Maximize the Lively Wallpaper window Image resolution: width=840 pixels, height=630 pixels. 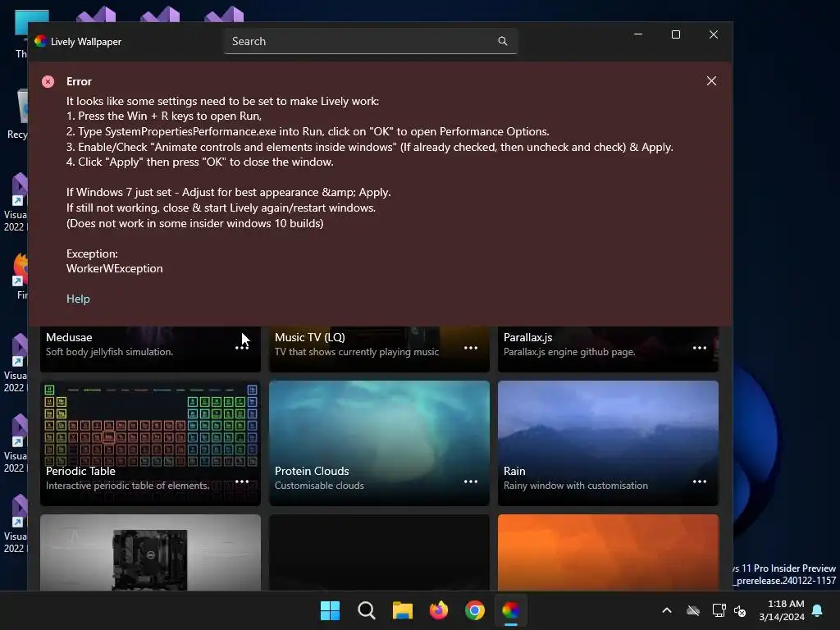[676, 34]
